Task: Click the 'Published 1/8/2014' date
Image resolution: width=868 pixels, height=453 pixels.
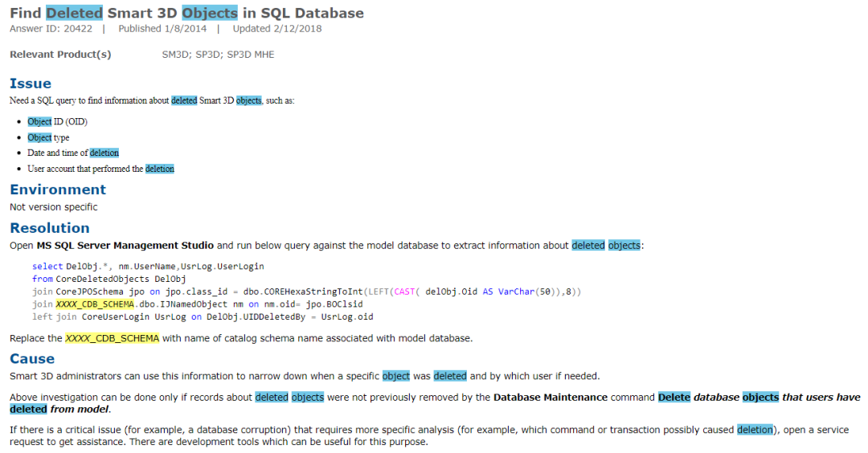Action: click(162, 29)
